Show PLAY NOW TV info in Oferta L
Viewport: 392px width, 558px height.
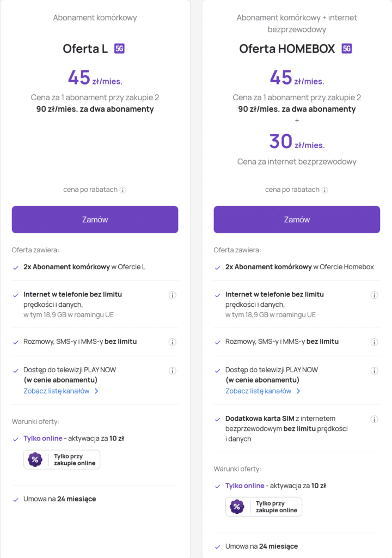173,371
